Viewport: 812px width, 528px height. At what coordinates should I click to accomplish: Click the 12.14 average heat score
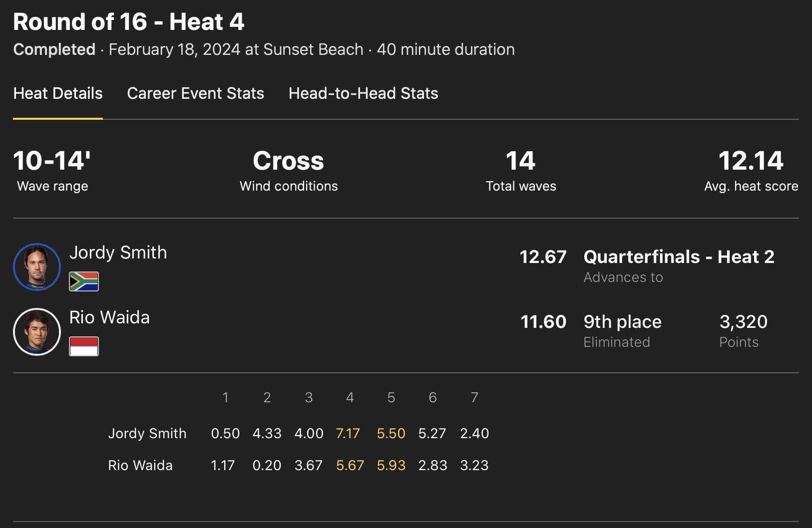[x=751, y=161]
